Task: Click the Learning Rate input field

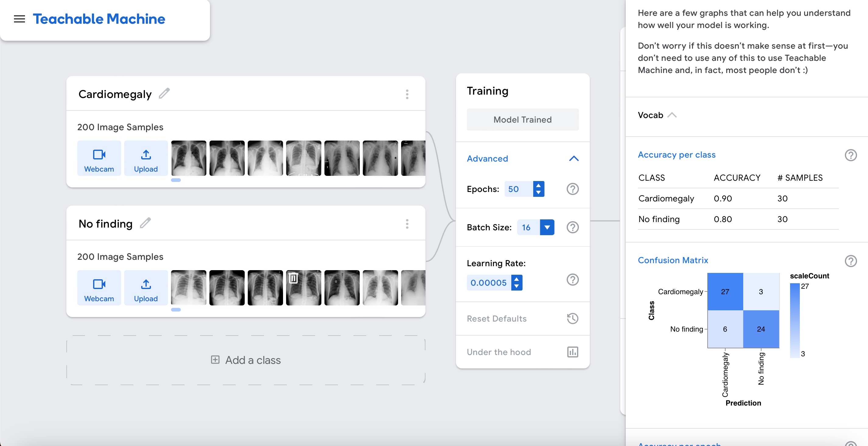Action: click(488, 283)
